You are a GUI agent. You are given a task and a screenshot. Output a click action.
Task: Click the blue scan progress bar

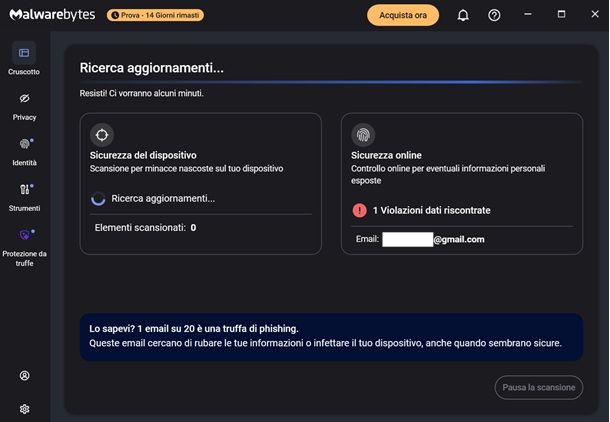tap(330, 82)
